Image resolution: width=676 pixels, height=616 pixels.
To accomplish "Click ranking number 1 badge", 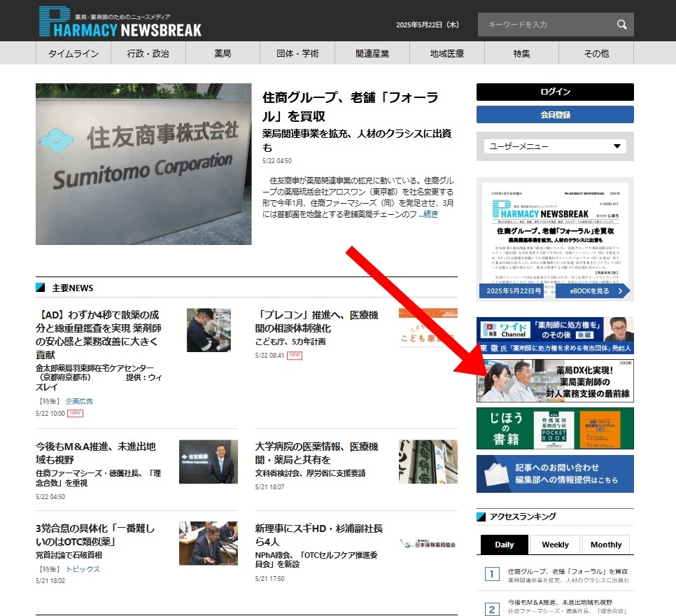I will (x=492, y=574).
